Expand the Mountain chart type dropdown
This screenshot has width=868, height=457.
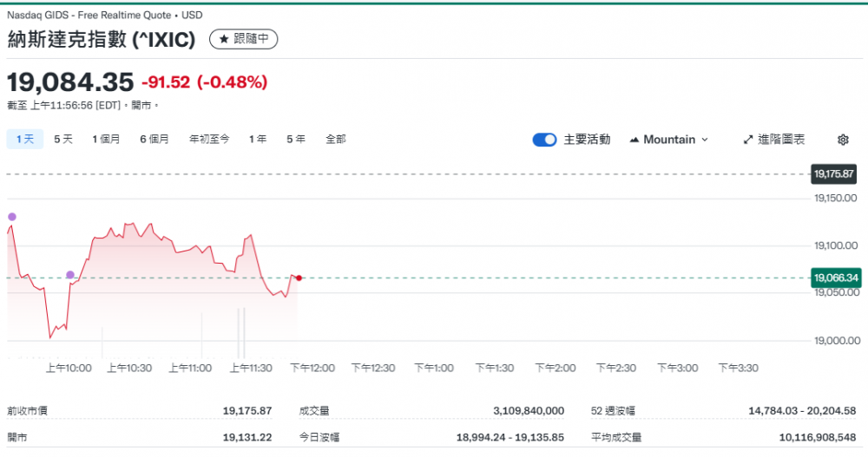[668, 140]
